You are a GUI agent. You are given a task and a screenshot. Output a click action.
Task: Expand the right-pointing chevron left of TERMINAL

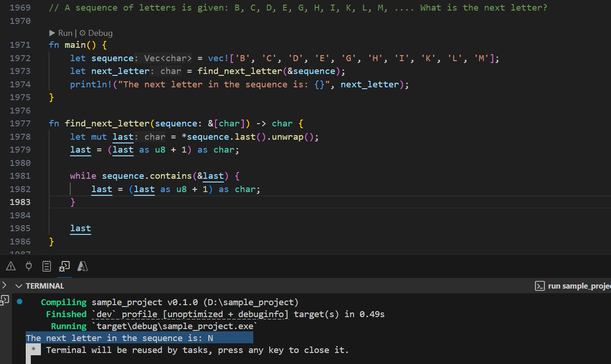tap(4, 285)
